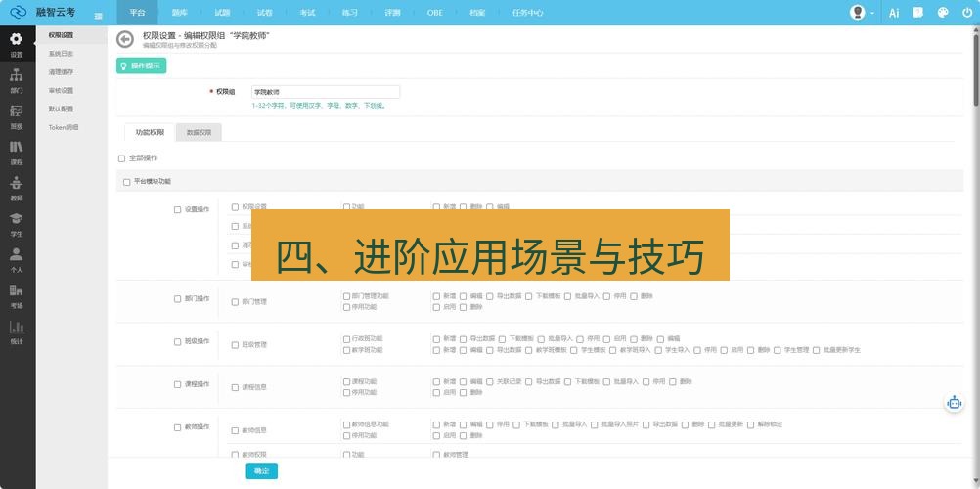This screenshot has width=980, height=489.
Task: Open 默认配置 in the settings submenu
Action: click(x=61, y=109)
